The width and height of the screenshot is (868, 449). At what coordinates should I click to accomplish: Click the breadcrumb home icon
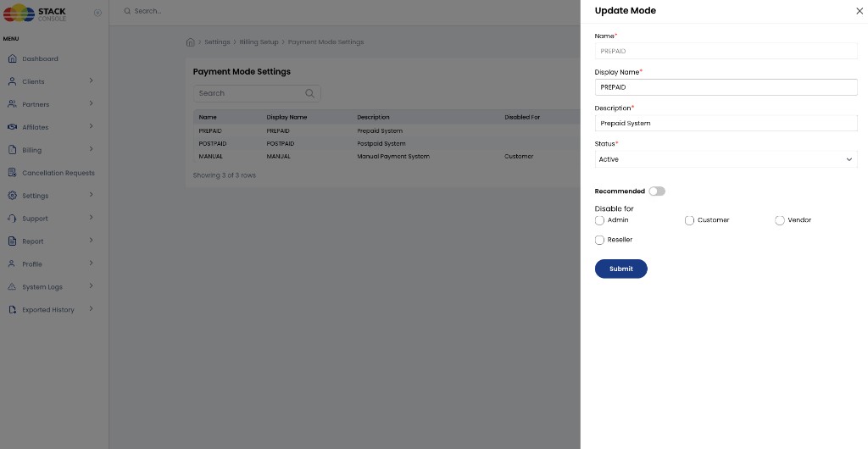tap(191, 42)
